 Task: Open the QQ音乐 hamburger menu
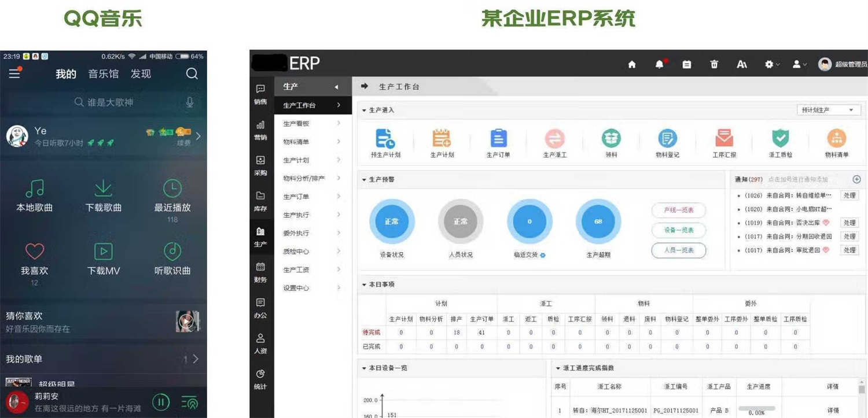click(x=14, y=73)
